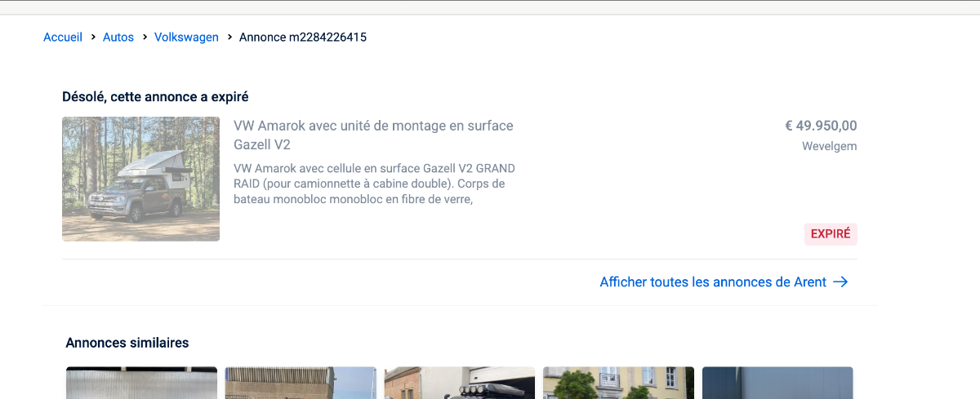Click the Annonce m2284226415 breadcrumb text
The image size is (980, 399).
pyautogui.click(x=302, y=37)
